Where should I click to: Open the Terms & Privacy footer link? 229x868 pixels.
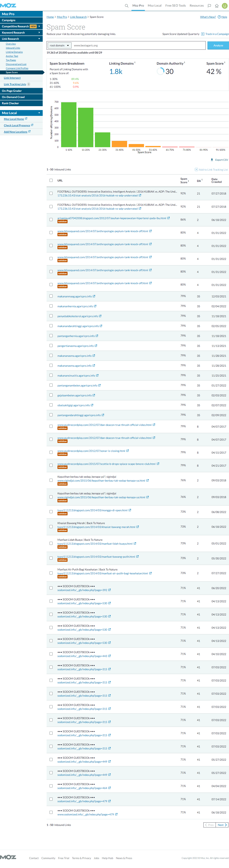pyautogui.click(x=81, y=858)
